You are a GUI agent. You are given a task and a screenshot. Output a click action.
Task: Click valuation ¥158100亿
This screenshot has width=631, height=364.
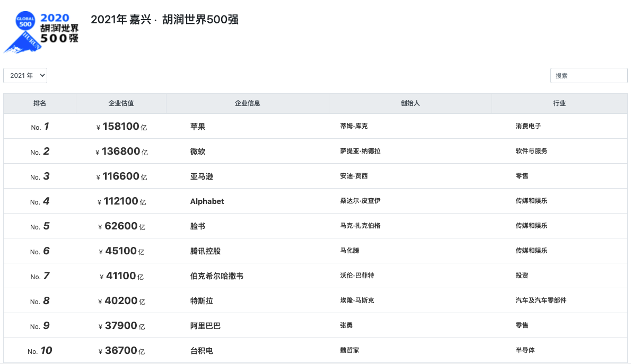click(121, 127)
